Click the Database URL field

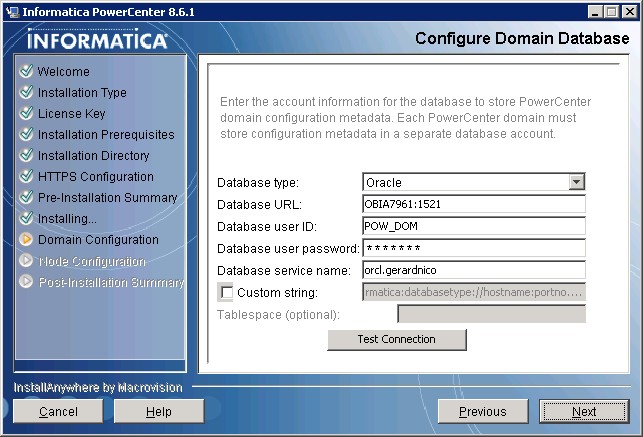pos(474,204)
